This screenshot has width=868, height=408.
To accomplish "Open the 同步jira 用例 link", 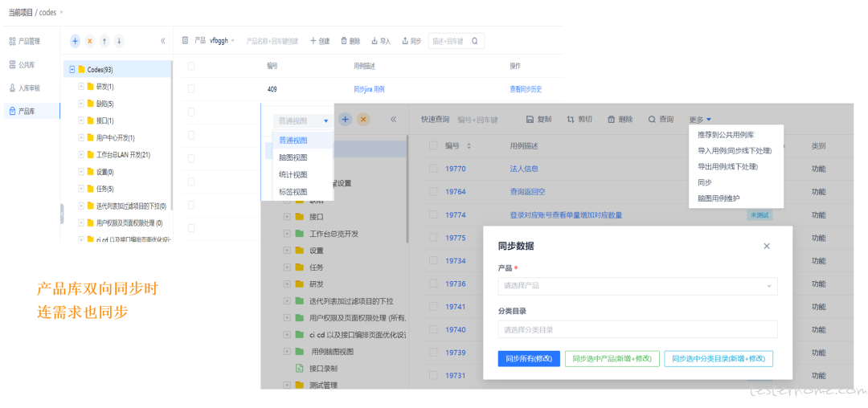I will [x=369, y=89].
